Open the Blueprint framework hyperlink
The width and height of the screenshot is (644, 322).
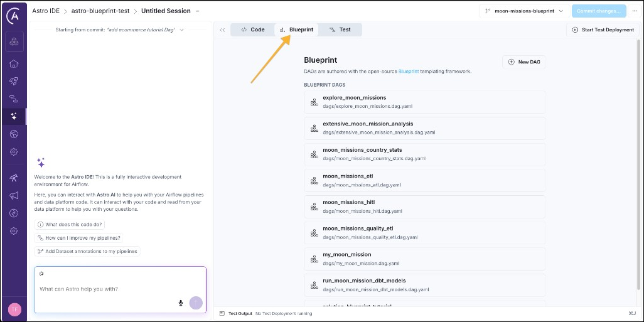point(409,71)
